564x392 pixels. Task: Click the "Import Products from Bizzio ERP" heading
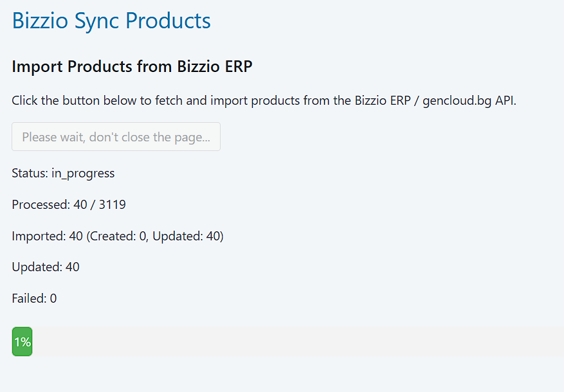pyautogui.click(x=132, y=67)
